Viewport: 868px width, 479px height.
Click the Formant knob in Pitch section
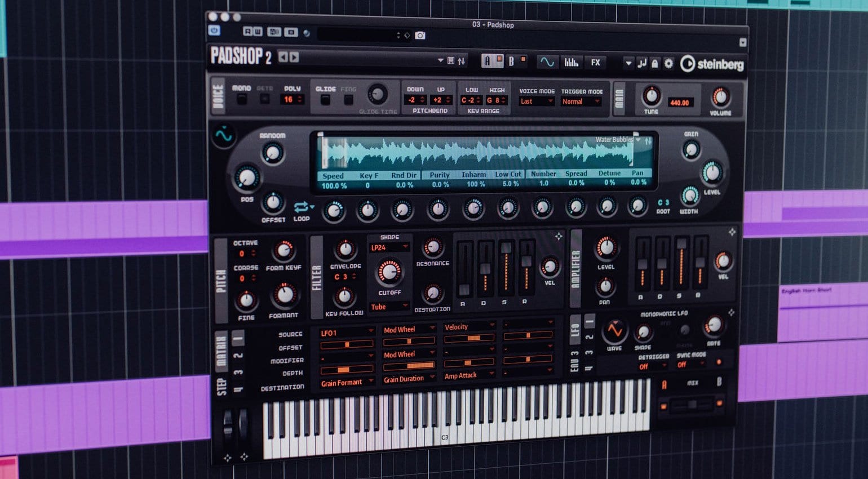284,295
